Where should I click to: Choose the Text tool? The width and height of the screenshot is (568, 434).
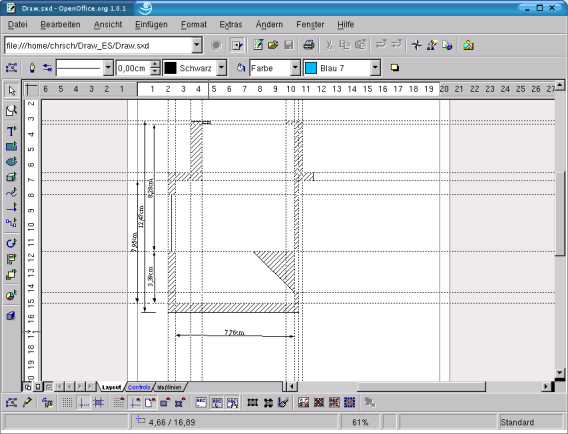click(12, 131)
